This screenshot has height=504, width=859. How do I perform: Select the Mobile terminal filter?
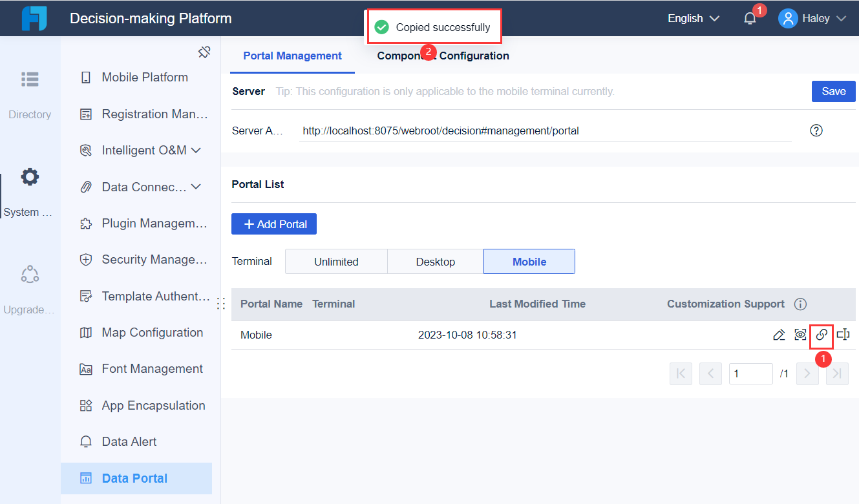coord(529,261)
